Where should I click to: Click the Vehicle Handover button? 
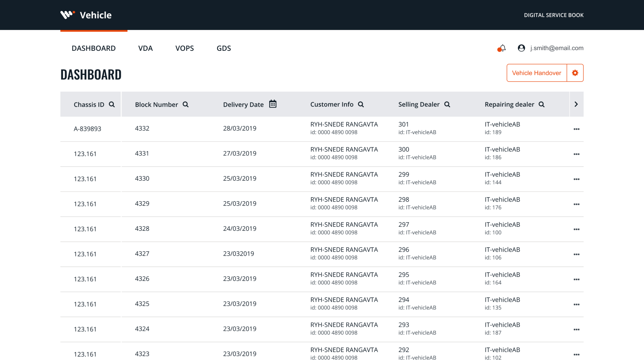[536, 73]
